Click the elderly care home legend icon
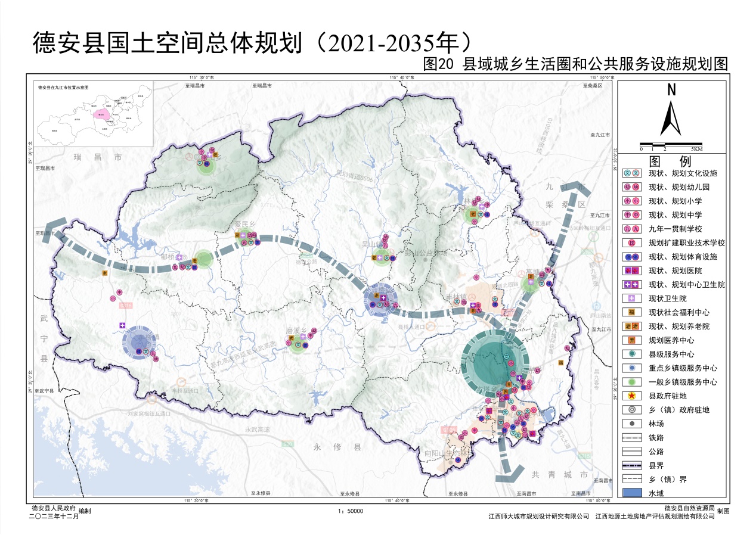Viewport: 756px width, 535px height. pyautogui.click(x=631, y=326)
